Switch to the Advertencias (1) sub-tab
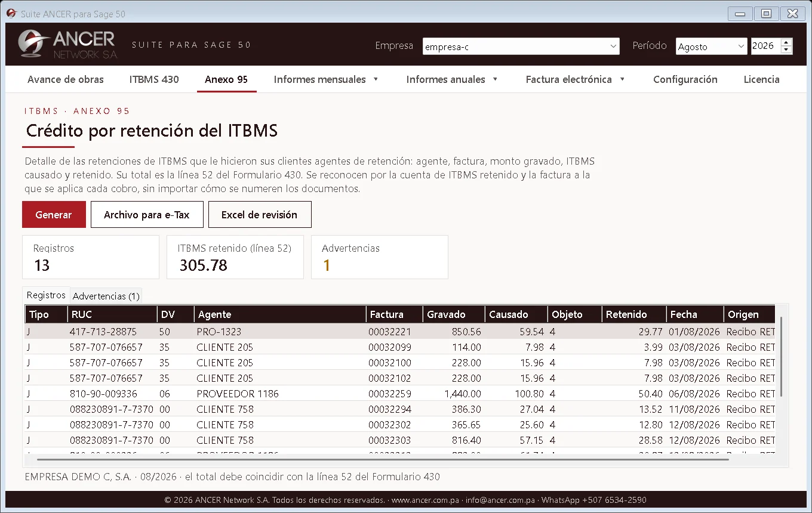 coord(106,296)
